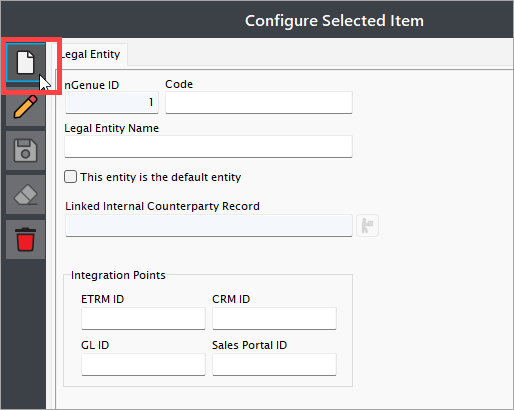The width and height of the screenshot is (514, 410).
Task: Click inside the ETRM ID field
Action: coord(143,318)
